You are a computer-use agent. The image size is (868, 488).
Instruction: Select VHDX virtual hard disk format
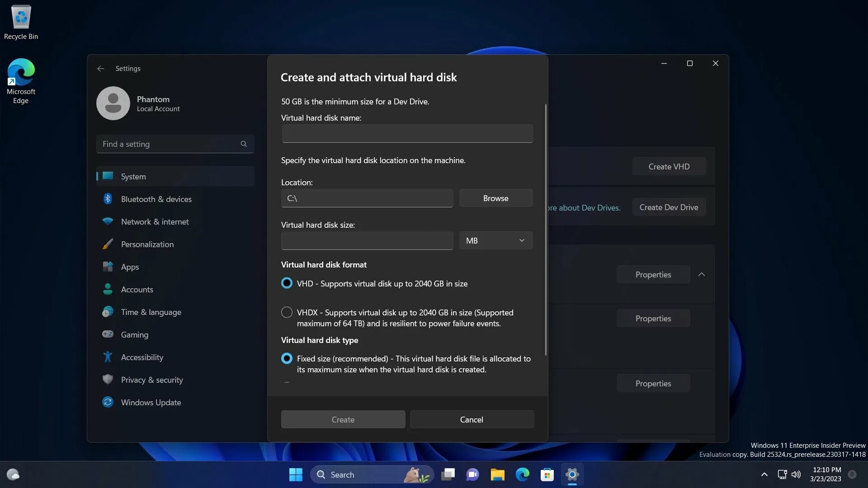[x=287, y=312]
